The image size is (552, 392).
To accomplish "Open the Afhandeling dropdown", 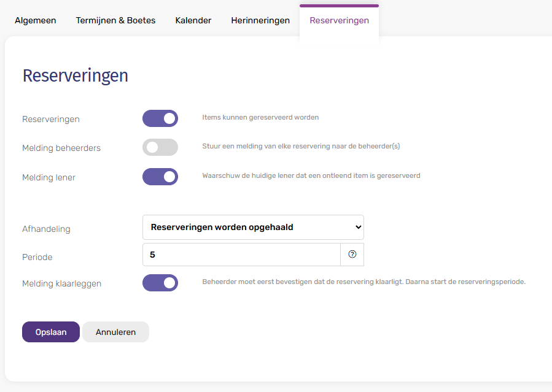I will pyautogui.click(x=253, y=227).
